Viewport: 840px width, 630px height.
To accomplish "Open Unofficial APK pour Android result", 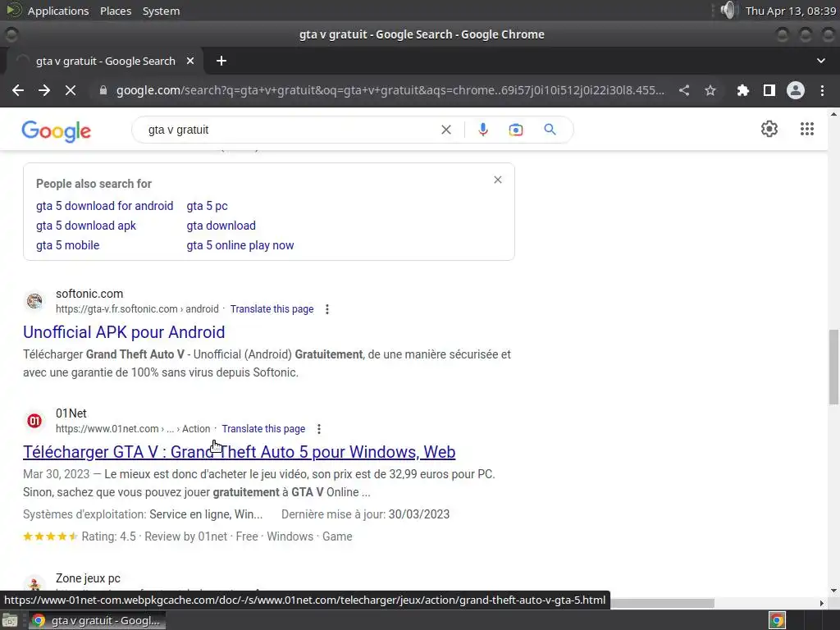I will (124, 332).
